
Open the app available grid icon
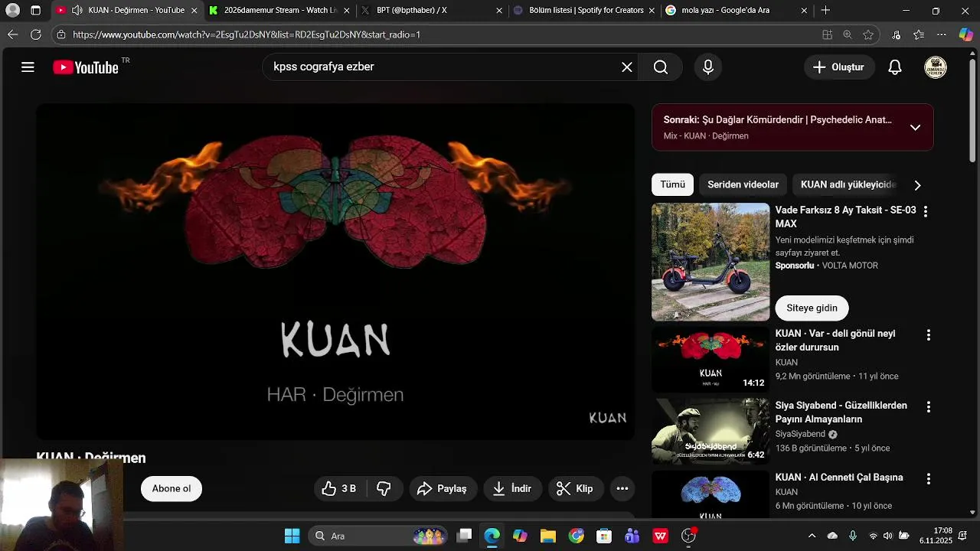827,34
